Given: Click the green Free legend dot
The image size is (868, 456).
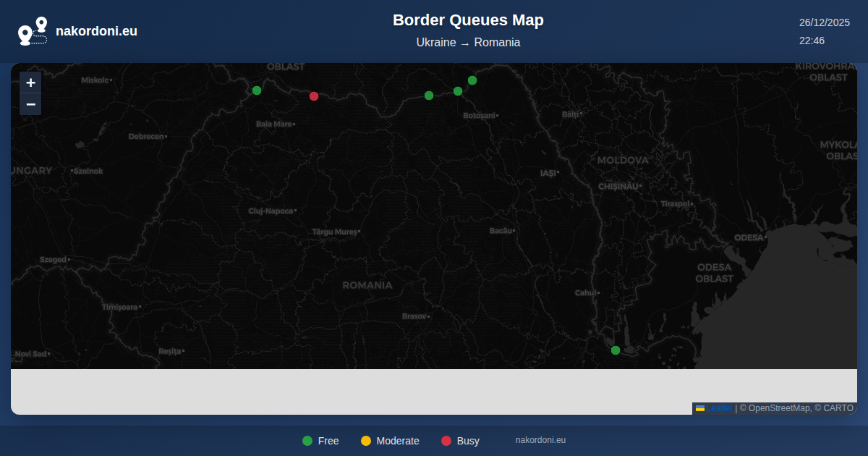Looking at the screenshot, I should [307, 441].
